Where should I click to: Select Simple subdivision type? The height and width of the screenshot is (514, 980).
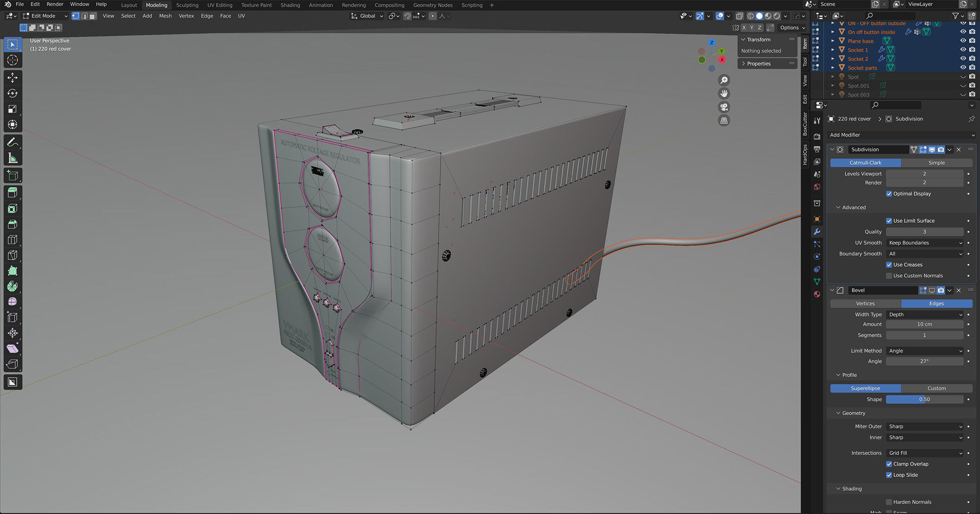click(936, 163)
